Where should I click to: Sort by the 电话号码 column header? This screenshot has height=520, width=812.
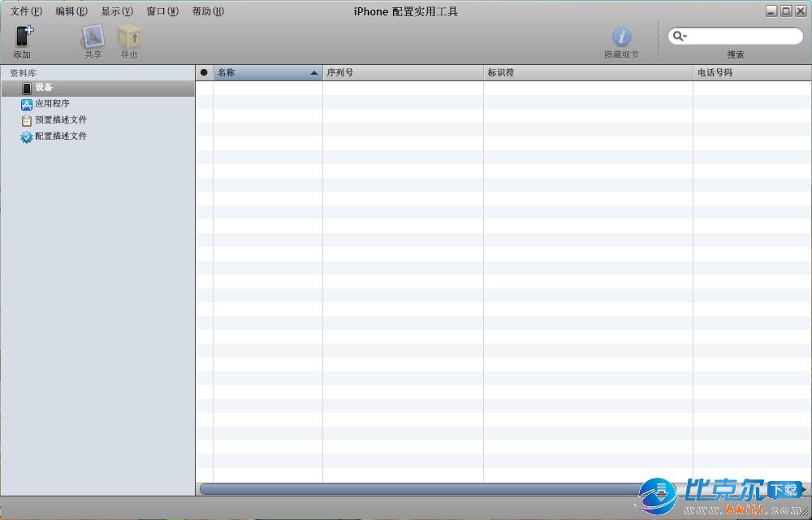tap(752, 73)
